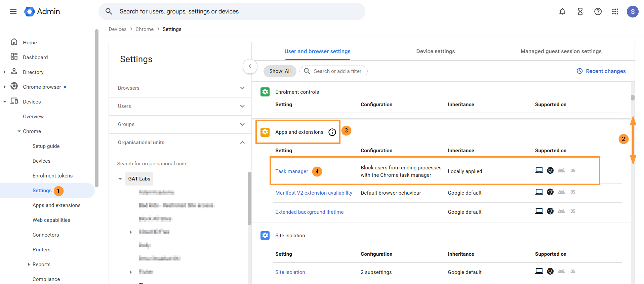Viewport: 644px width, 284px height.
Task: Click the left sidebar vertical scrollbar
Action: tap(97, 108)
